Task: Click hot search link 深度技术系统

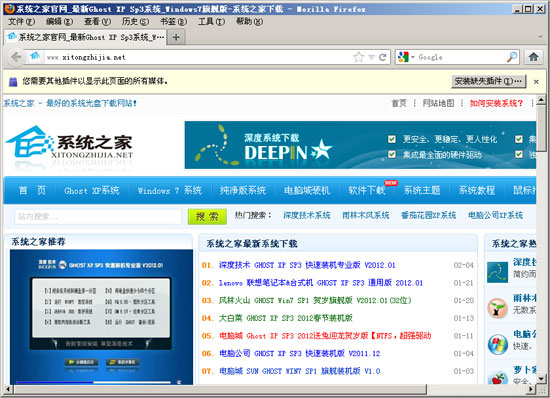Action: tap(307, 215)
